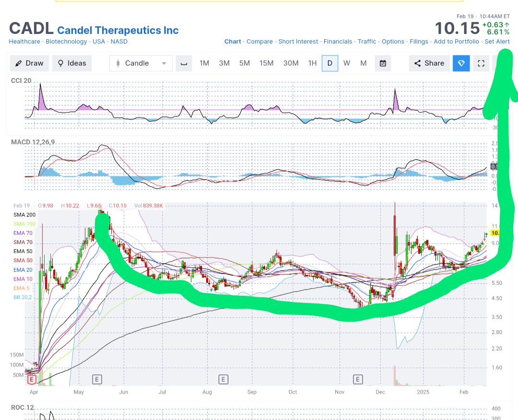Click the Share button
This screenshot has height=420, width=518.
[429, 63]
